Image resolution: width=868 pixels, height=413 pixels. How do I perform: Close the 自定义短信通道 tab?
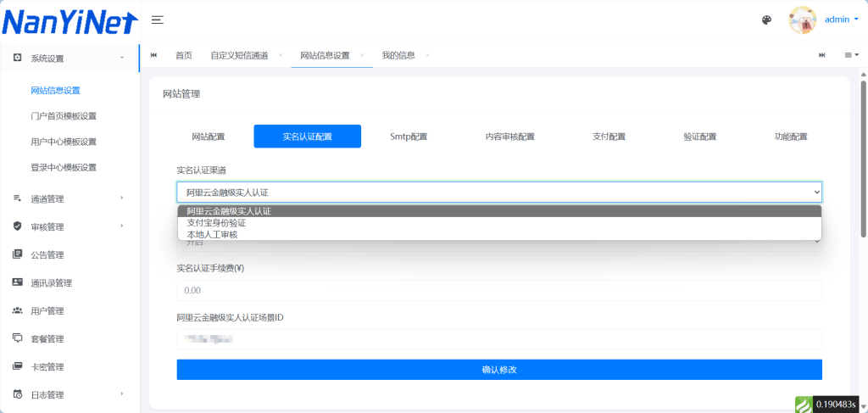281,55
